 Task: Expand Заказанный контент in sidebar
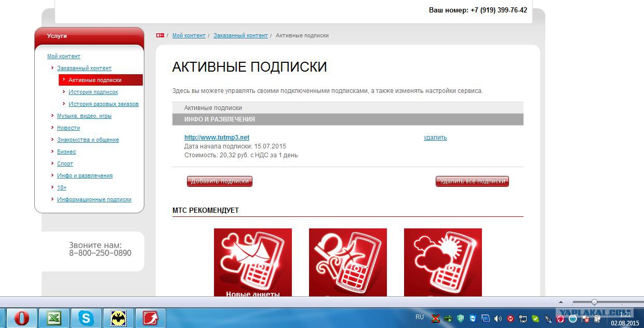click(x=84, y=68)
